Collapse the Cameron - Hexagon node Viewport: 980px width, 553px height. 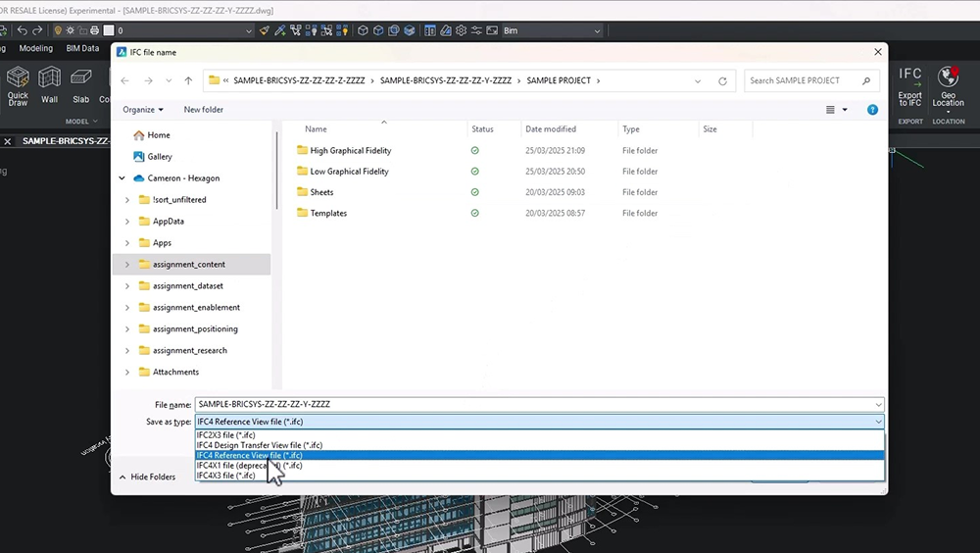pos(122,178)
